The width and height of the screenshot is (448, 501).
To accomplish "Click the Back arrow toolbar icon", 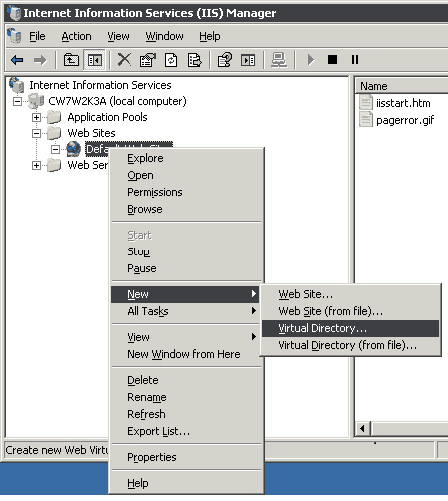I will pos(17,60).
